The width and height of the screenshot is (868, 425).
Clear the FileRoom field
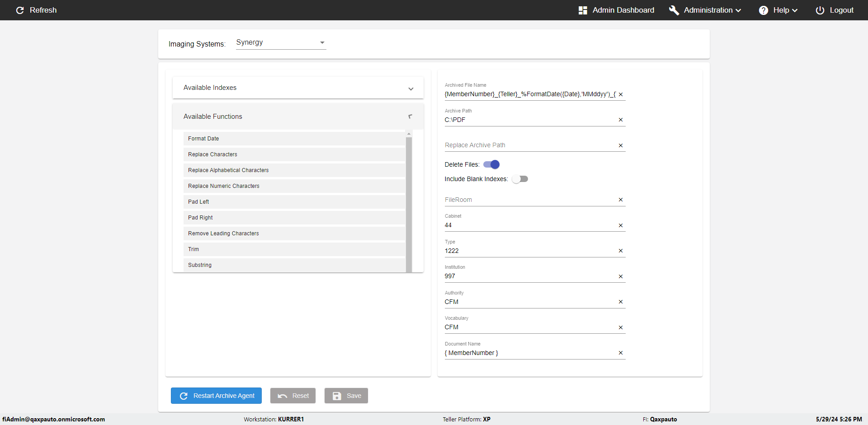click(x=621, y=200)
